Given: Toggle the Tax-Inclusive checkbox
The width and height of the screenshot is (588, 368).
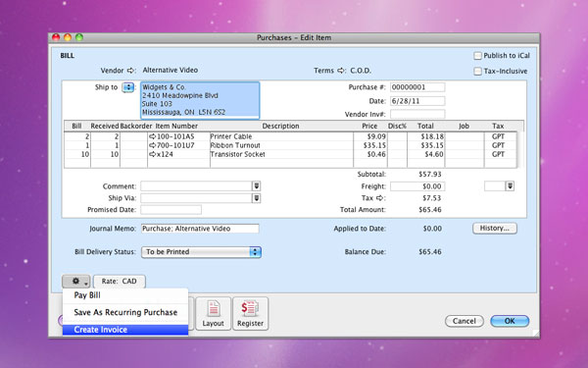Looking at the screenshot, I should point(478,72).
